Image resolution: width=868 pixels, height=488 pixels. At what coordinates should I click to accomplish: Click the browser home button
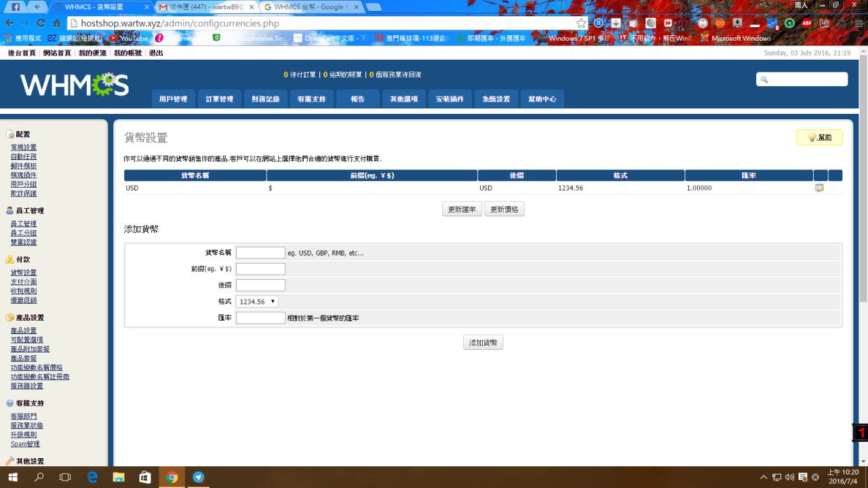coord(57,23)
